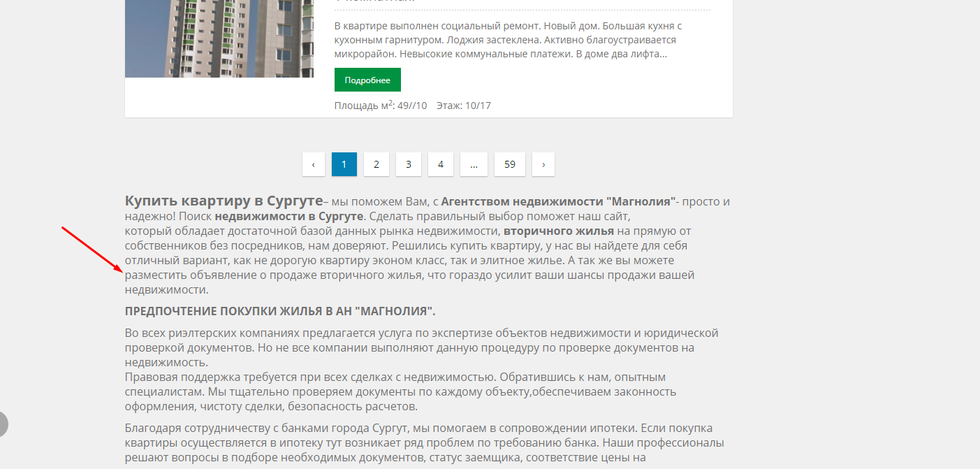The width and height of the screenshot is (980, 469).
Task: Click paragraph starting Правовая поддержка требуется
Action: tap(401, 392)
